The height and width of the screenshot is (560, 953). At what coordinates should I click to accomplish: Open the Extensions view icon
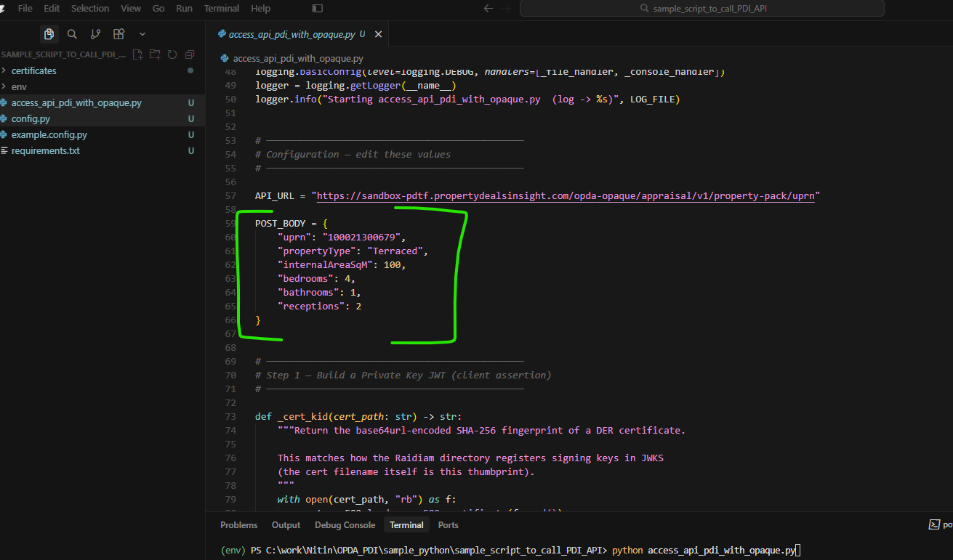(x=118, y=34)
